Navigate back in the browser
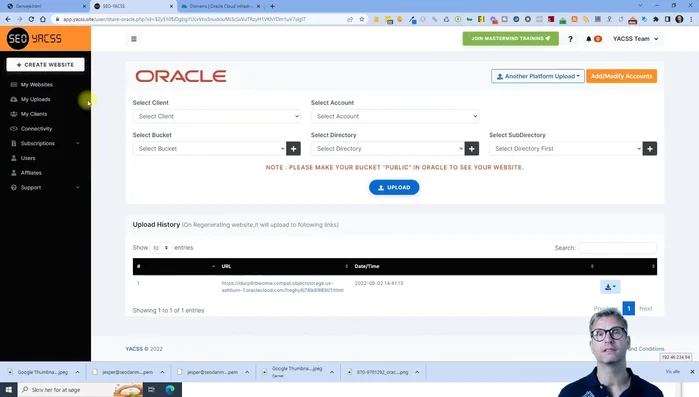The image size is (699, 397). (8, 19)
